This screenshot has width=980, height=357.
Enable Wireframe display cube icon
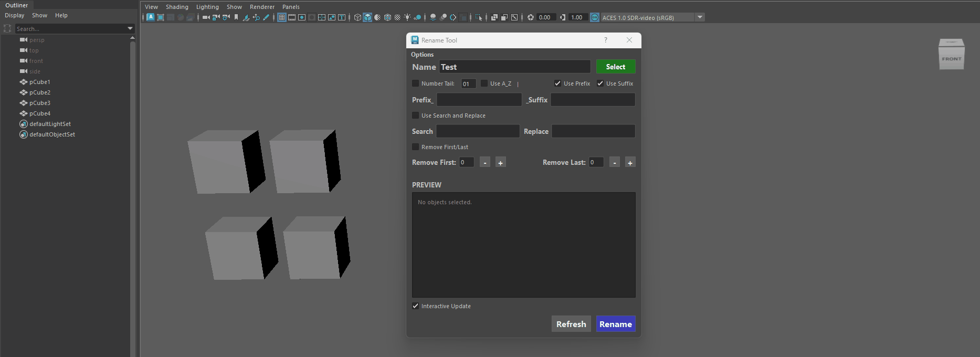357,17
